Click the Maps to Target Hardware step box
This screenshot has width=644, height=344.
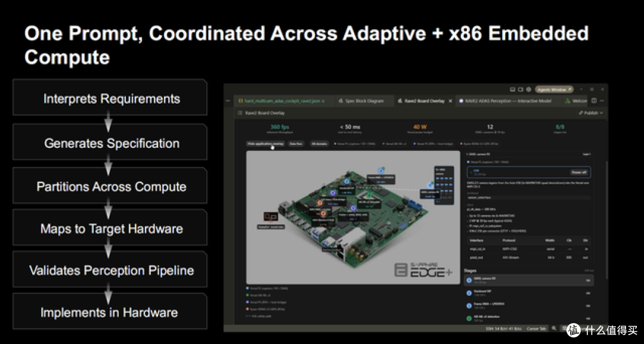point(110,228)
